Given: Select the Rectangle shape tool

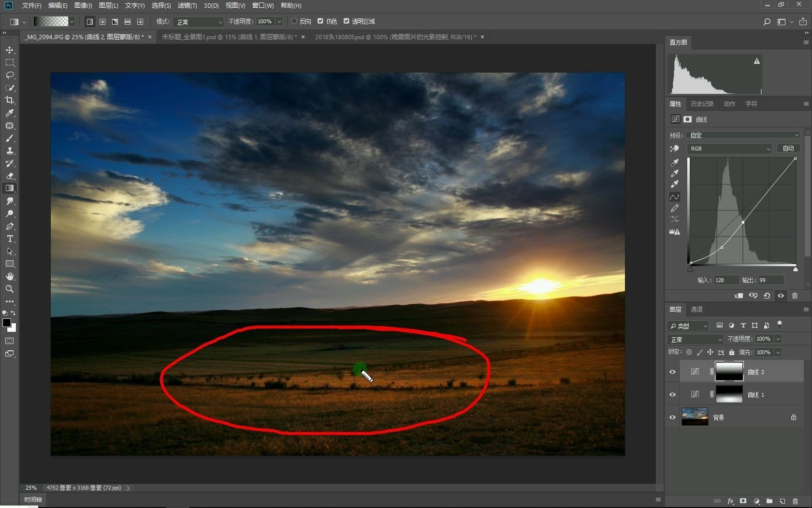Looking at the screenshot, I should [10, 264].
